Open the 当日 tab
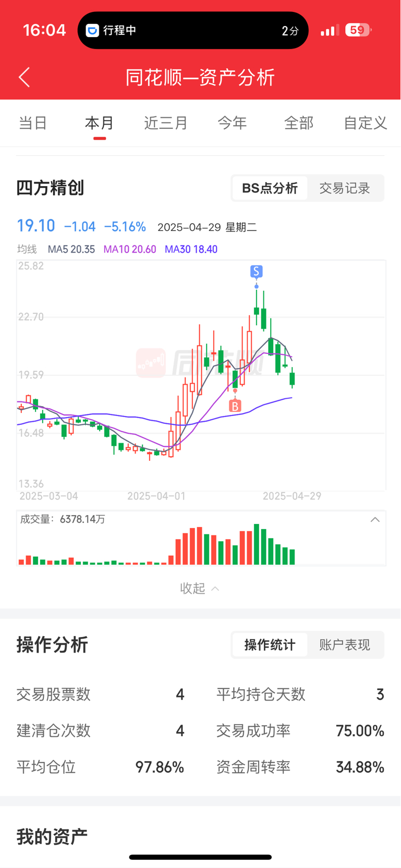401x868 pixels. pyautogui.click(x=33, y=123)
